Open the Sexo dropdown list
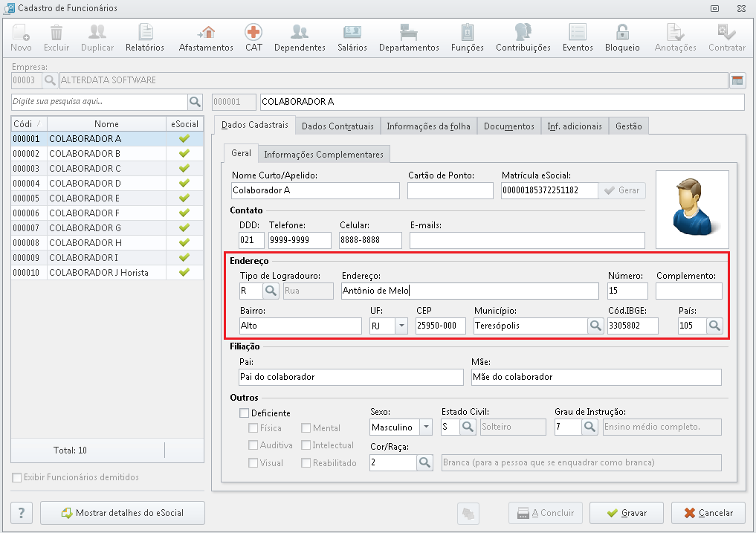This screenshot has width=756, height=533. click(425, 427)
